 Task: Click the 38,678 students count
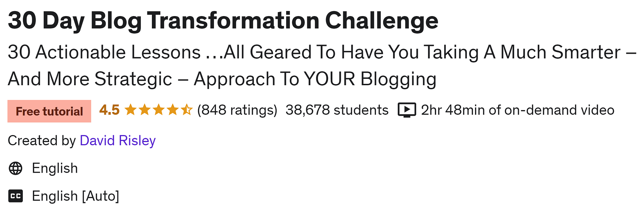click(337, 110)
